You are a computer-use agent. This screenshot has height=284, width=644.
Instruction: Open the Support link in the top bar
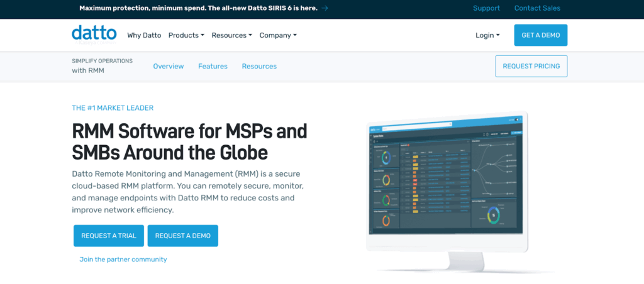click(x=486, y=8)
